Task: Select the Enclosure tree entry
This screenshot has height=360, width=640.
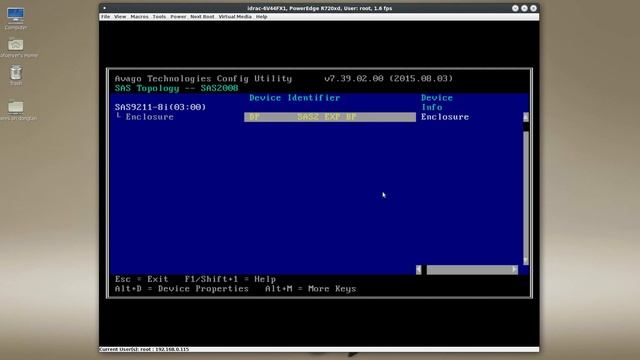Action: tap(149, 117)
